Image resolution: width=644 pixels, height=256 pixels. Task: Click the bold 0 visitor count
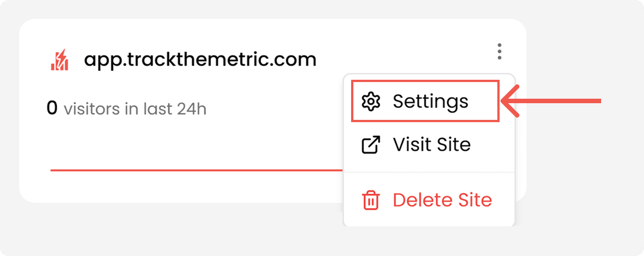[52, 109]
